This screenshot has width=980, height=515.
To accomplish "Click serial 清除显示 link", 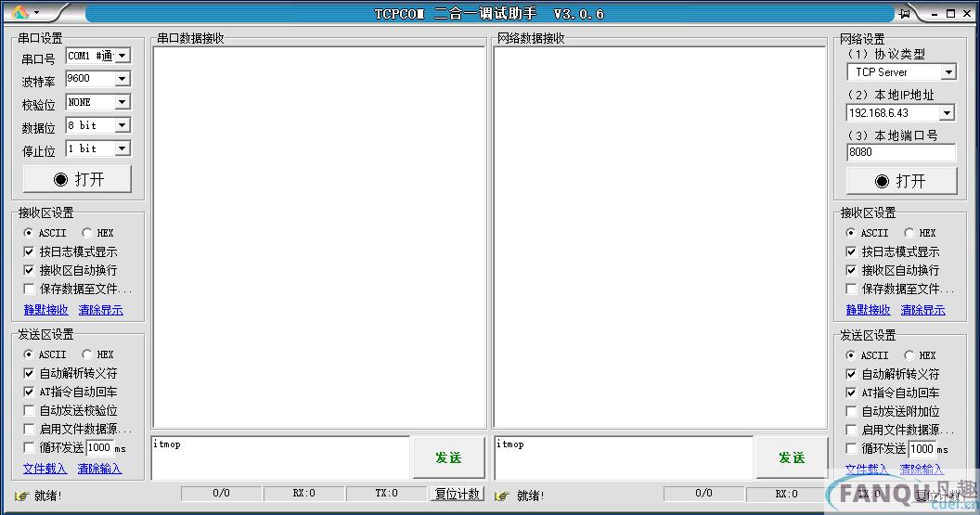I will tap(100, 310).
